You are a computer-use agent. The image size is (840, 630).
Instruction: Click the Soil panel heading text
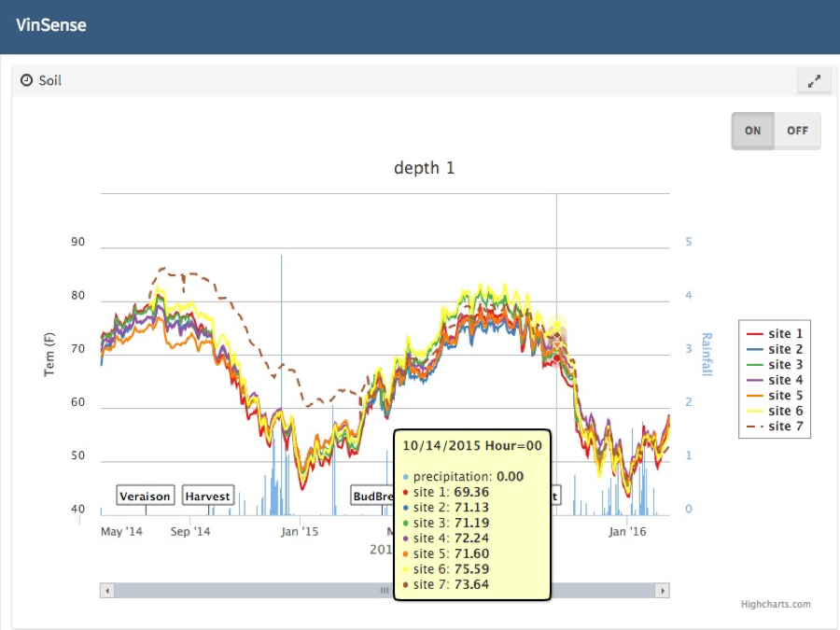point(49,81)
